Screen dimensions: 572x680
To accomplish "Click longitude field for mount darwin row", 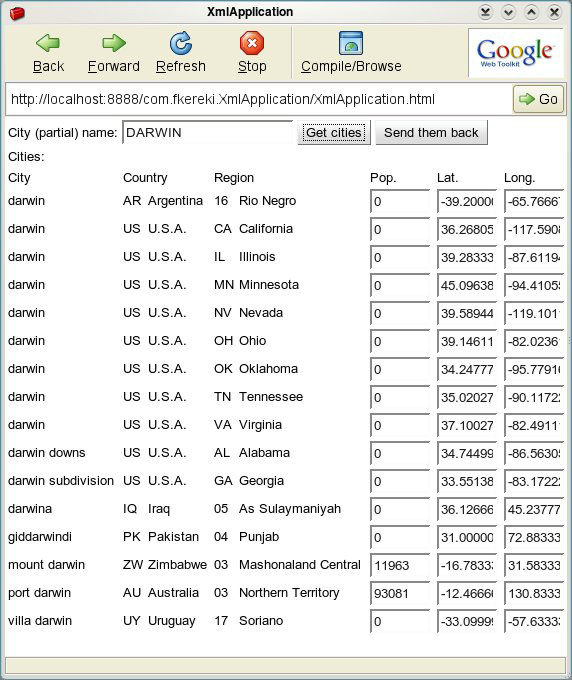I will click(534, 565).
